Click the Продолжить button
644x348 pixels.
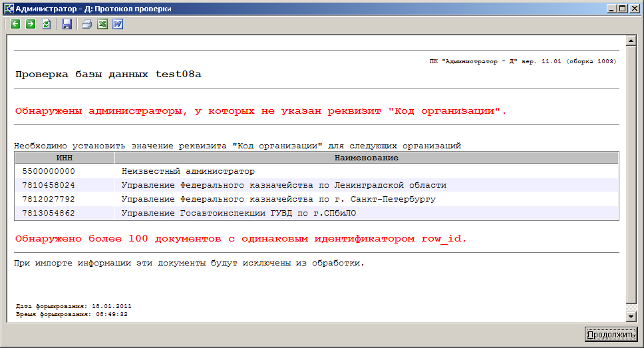coord(611,335)
